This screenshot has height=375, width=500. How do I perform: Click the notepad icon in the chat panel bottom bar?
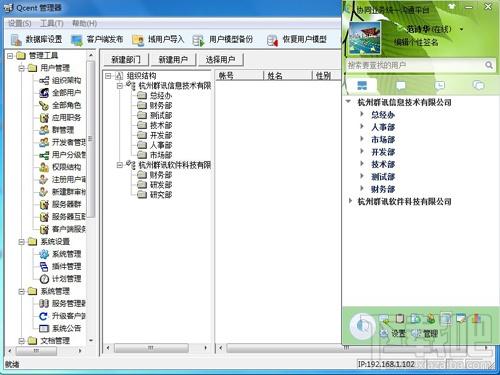point(400,319)
